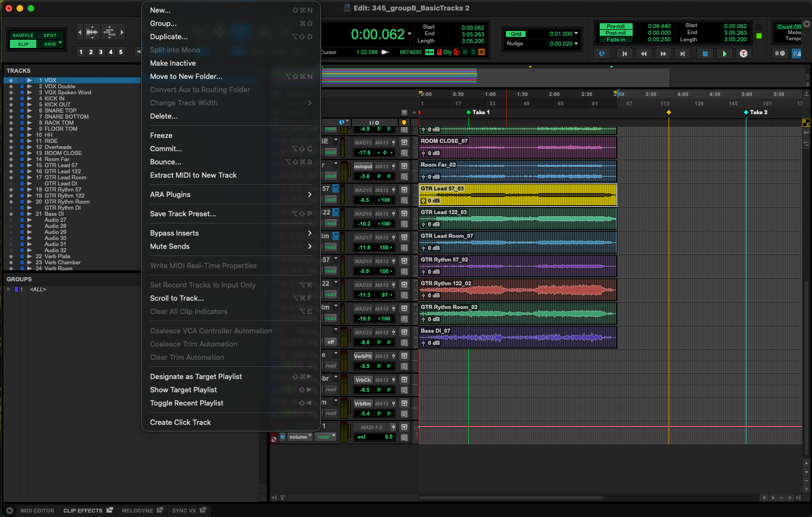
Task: Choose Create Click Track from the menu
Action: click(180, 422)
